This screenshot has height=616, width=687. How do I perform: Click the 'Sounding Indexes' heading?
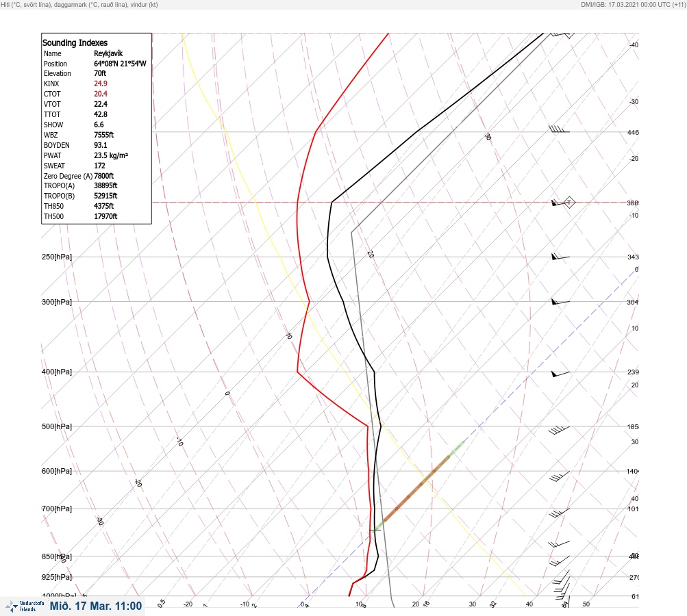pyautogui.click(x=75, y=42)
